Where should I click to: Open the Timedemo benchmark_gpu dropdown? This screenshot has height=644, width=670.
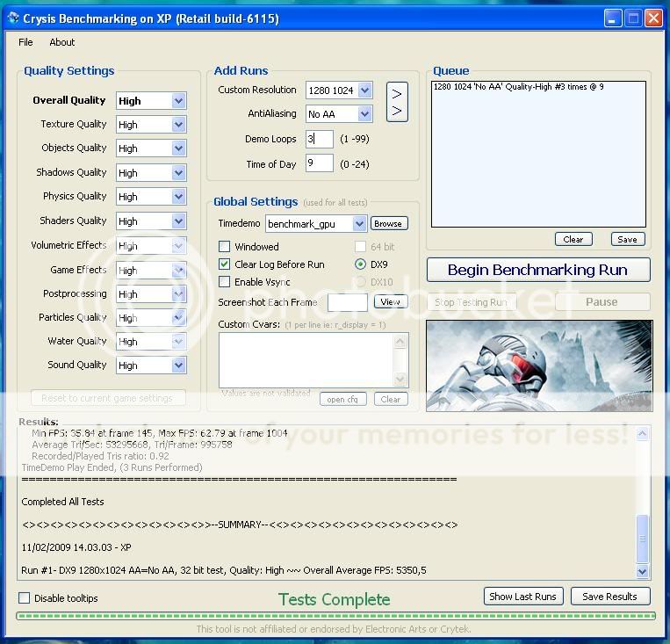tap(358, 224)
